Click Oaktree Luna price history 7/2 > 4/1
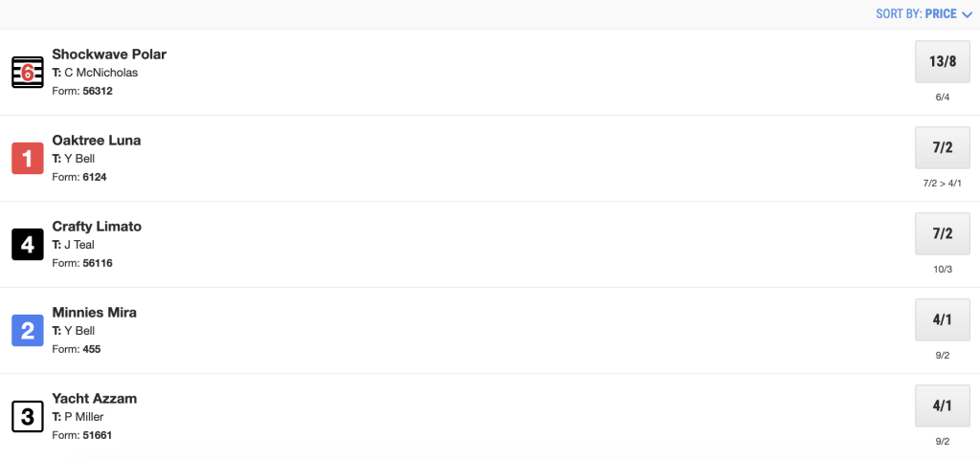This screenshot has height=459, width=980. point(942,183)
